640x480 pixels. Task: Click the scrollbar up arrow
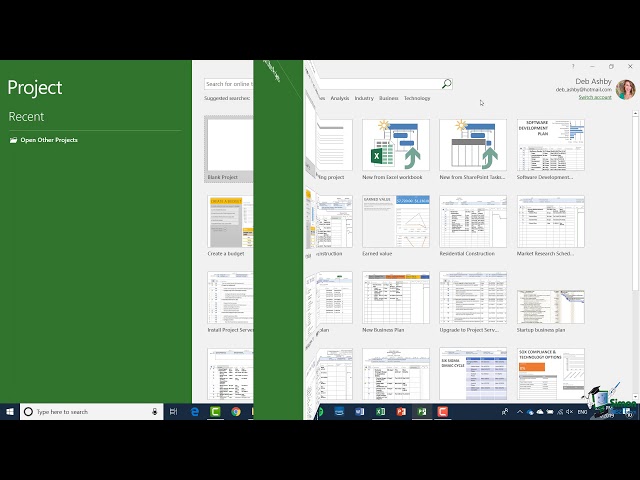click(x=635, y=112)
